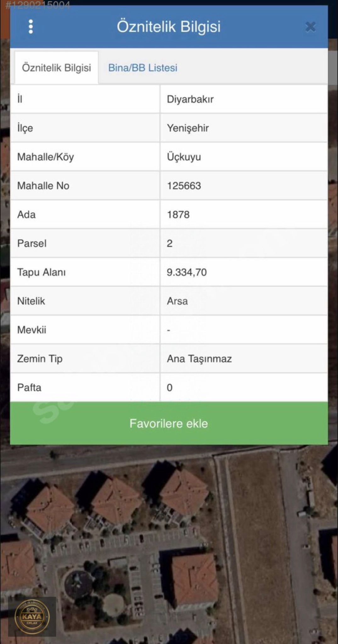Viewport: 338px width, 644px height.
Task: Click the listing number at top-left
Action: point(38,4)
